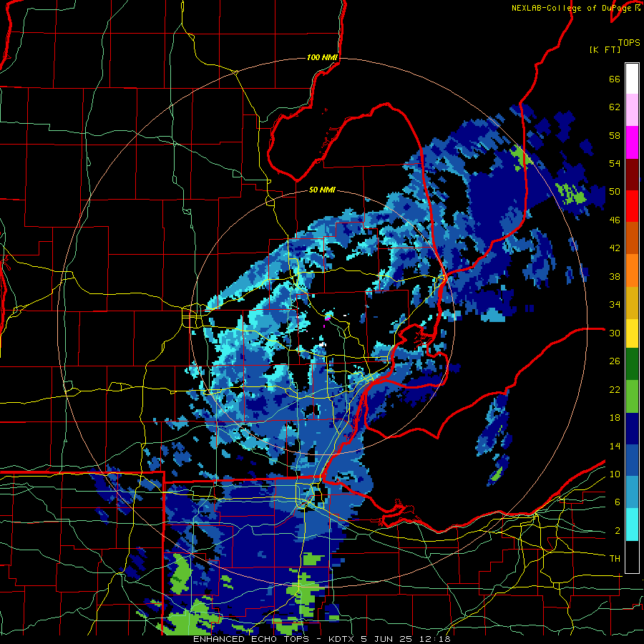
Task: Click the 50 NMI range ring label
Action: click(322, 190)
